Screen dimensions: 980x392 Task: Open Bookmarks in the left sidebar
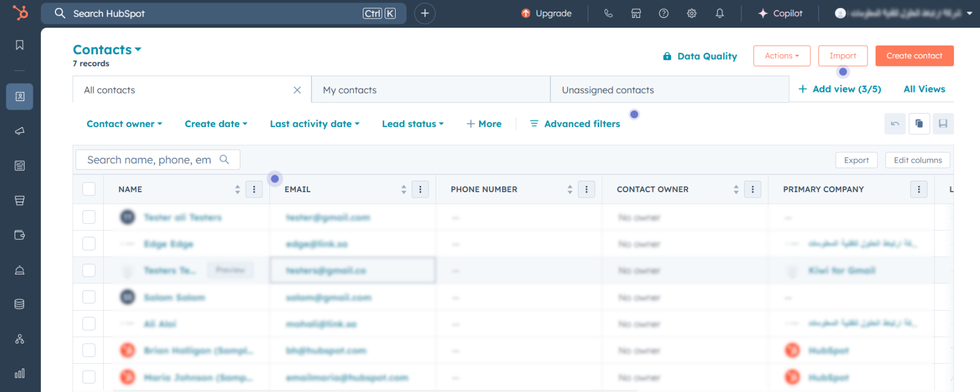pyautogui.click(x=20, y=45)
